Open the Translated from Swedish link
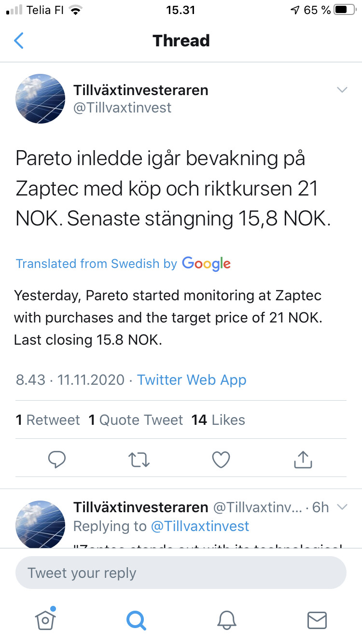The image size is (362, 644). [x=123, y=264]
